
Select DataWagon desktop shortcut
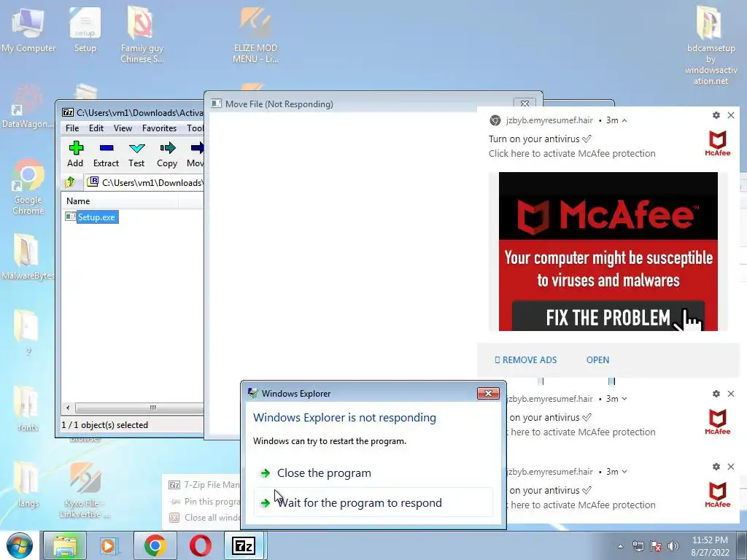coord(27,106)
